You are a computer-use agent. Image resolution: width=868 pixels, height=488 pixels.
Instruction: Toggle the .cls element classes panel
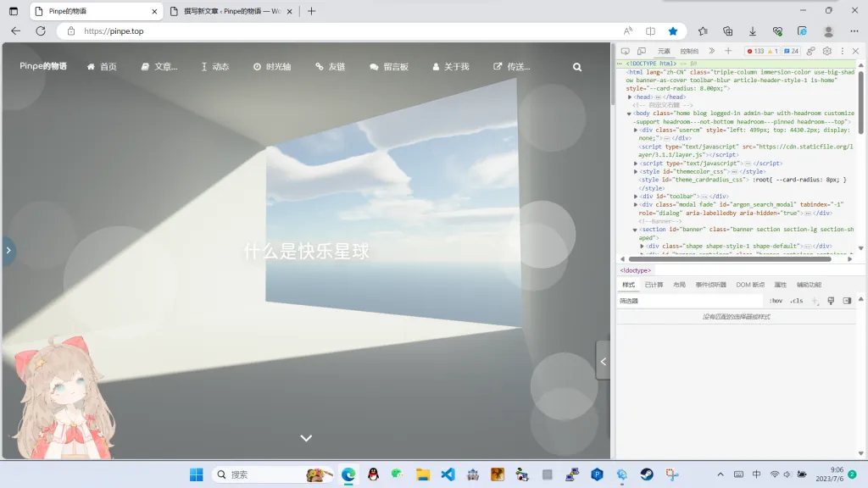797,301
